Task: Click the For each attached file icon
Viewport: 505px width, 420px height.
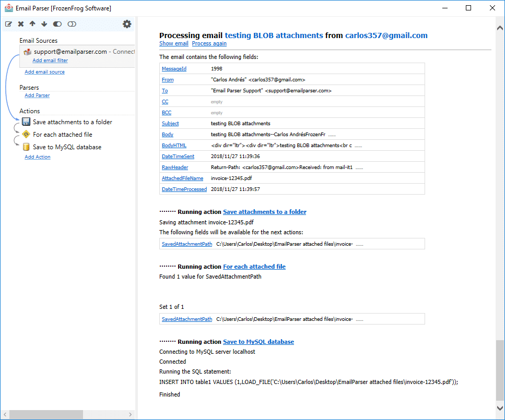Action: click(26, 134)
